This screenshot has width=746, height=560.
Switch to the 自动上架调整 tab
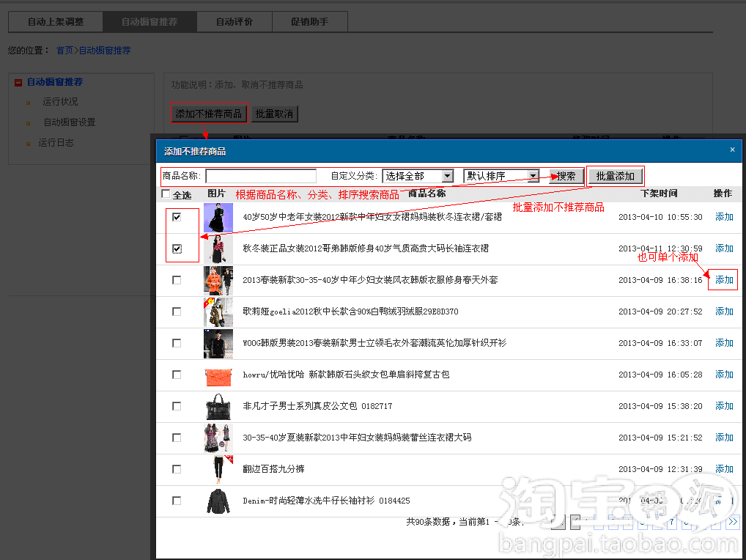(56, 22)
